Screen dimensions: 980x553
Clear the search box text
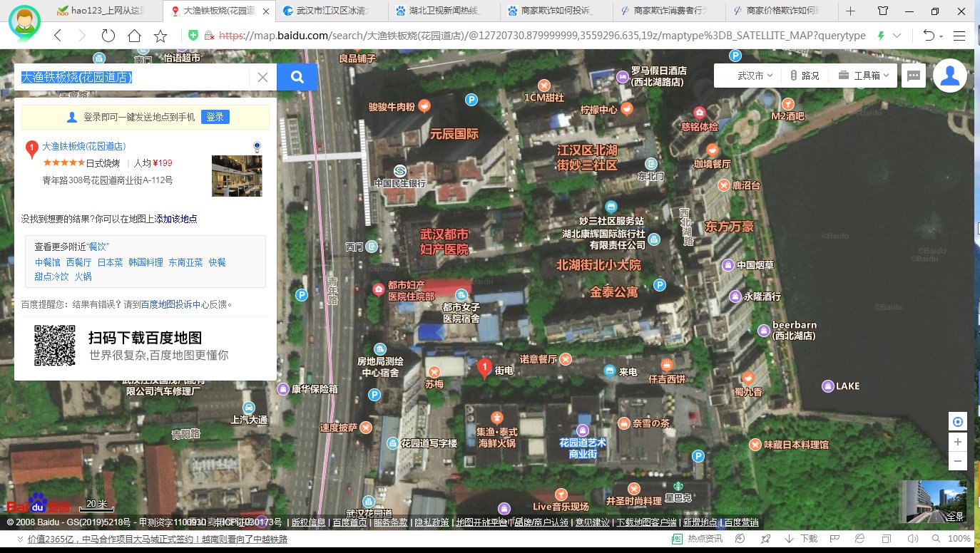[x=262, y=78]
